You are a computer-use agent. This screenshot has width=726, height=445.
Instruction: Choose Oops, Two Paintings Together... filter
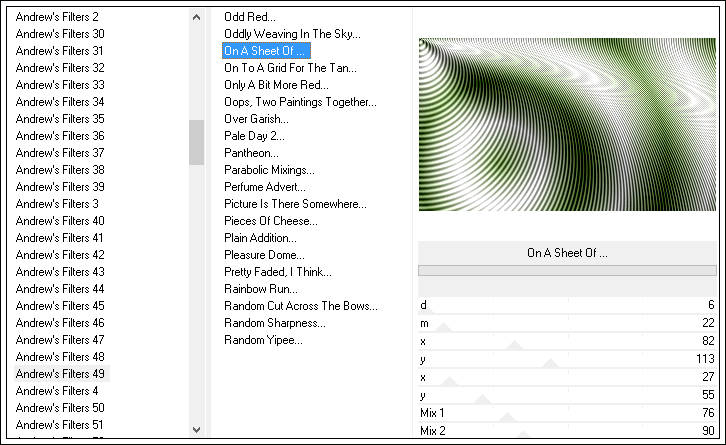[x=300, y=102]
